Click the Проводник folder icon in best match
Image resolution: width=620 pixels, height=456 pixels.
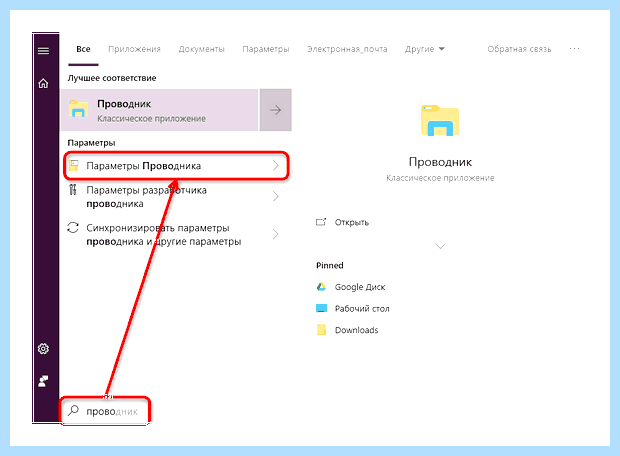tap(78, 109)
